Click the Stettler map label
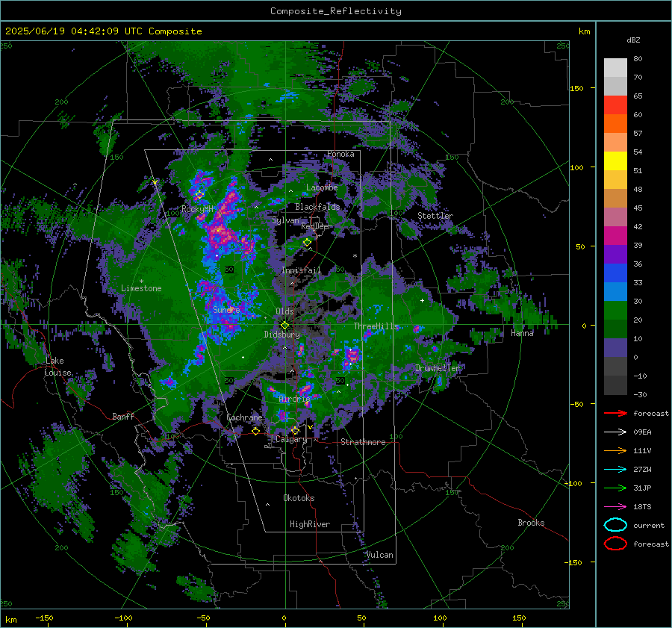The image size is (672, 628). 435,216
